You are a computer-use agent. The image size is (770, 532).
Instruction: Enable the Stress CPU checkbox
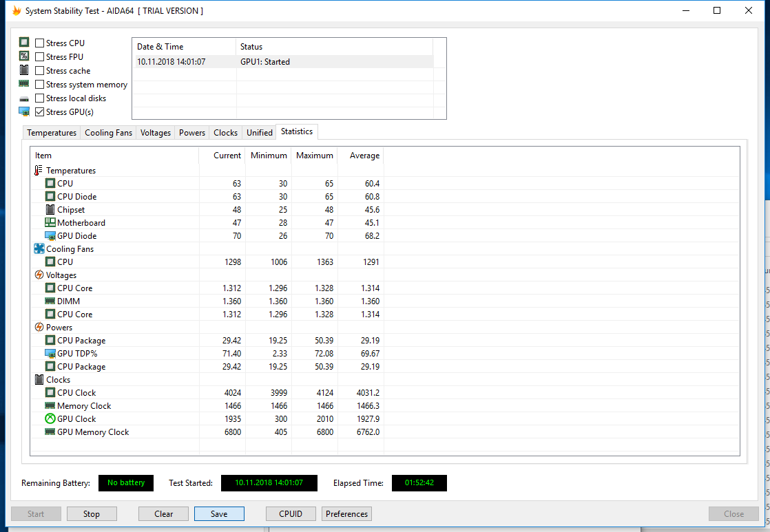tap(40, 43)
